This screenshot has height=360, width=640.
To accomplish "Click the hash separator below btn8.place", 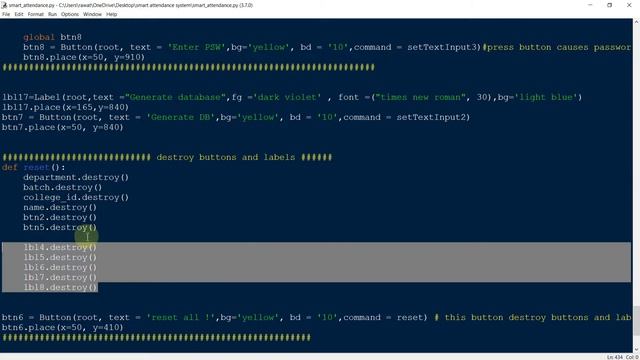I will click(188, 67).
